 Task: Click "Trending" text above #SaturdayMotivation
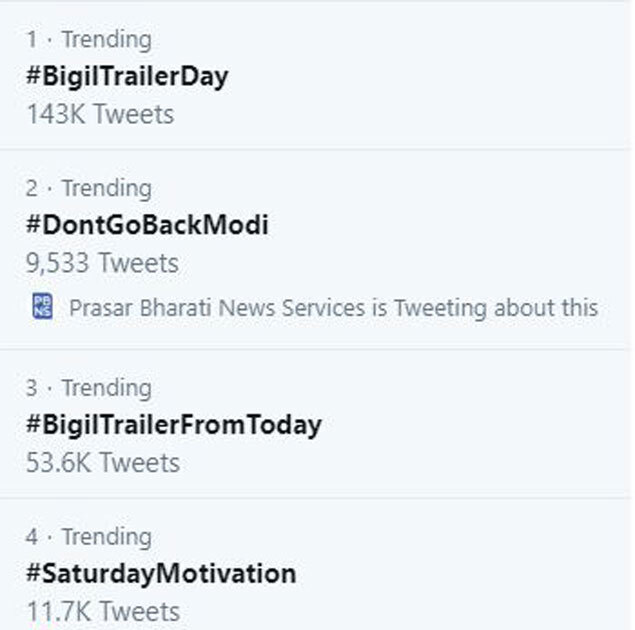(106, 537)
